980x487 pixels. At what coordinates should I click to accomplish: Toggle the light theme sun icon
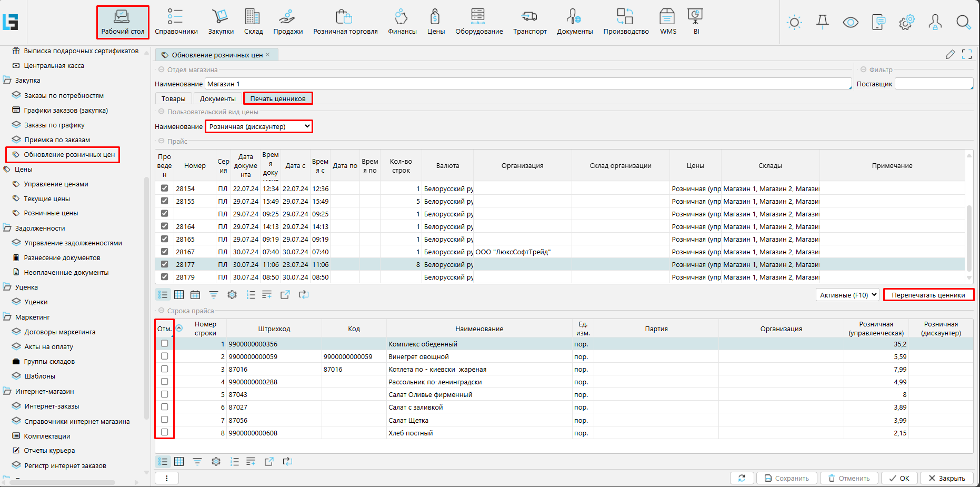[x=794, y=22]
